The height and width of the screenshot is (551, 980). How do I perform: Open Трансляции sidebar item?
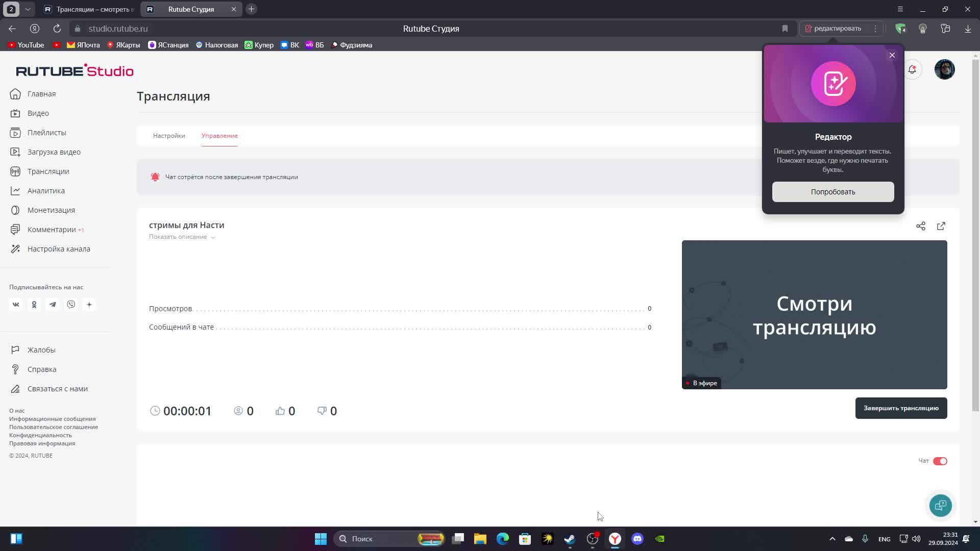tap(40, 171)
